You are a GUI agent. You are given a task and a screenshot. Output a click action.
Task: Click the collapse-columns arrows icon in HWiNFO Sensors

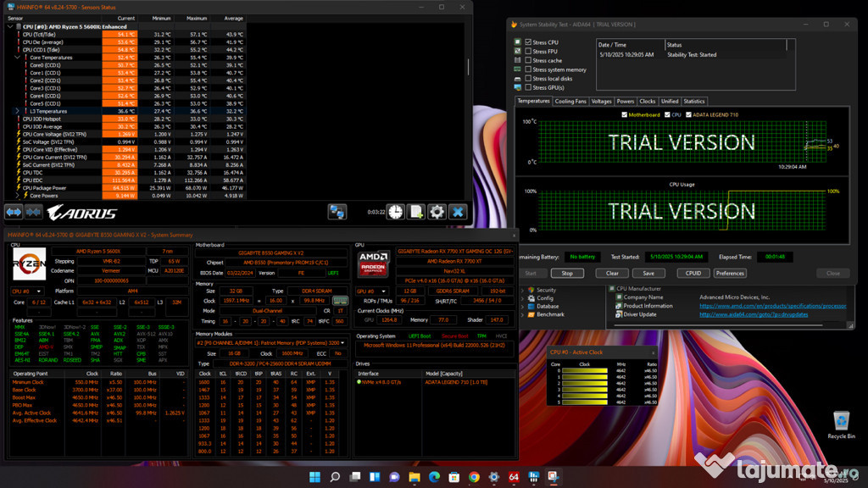click(x=33, y=212)
